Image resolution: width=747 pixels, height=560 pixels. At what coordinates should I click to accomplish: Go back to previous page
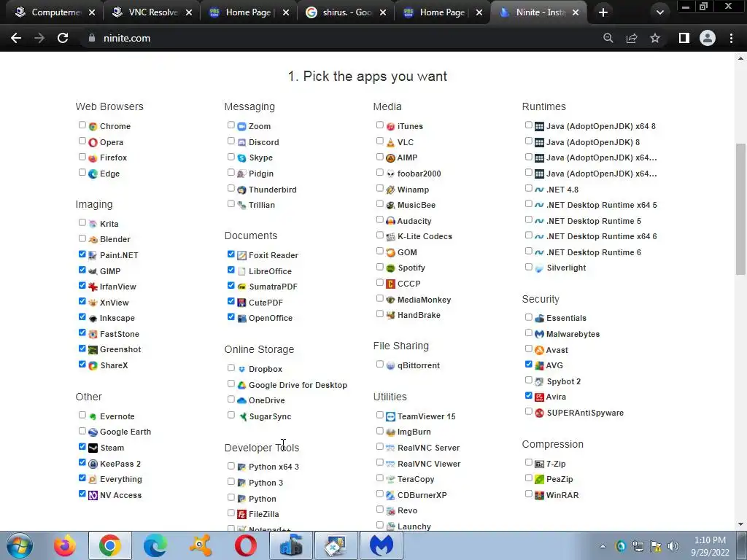tap(16, 38)
